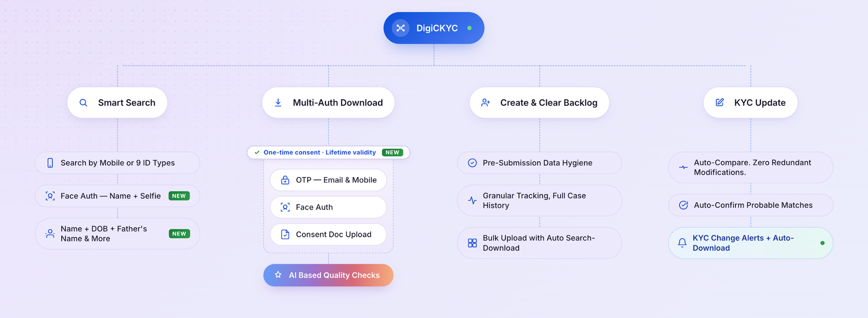This screenshot has height=318, width=868.
Task: Click the green dot on KYC Change Alerts card
Action: click(822, 243)
